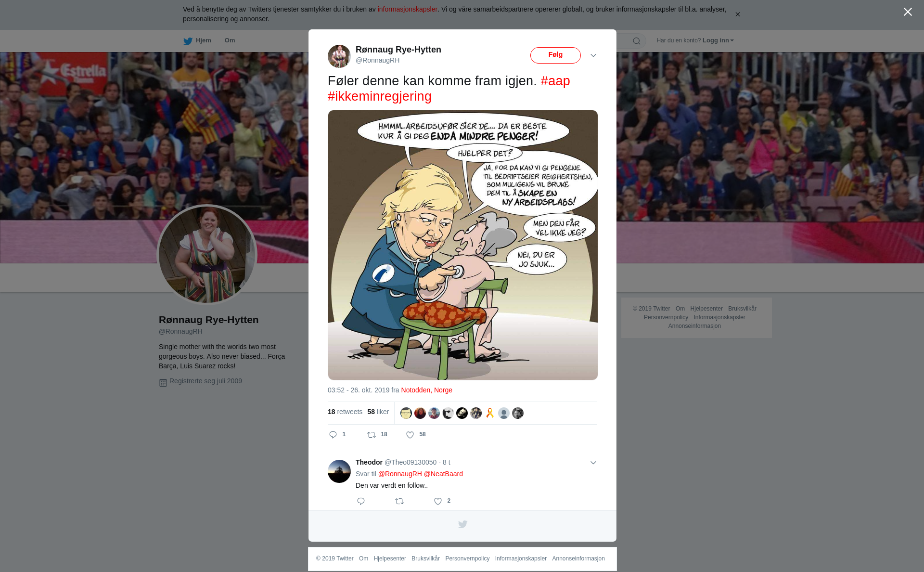Open the Logg inn dropdown
Viewport: 924px width, 572px height.
(x=718, y=40)
